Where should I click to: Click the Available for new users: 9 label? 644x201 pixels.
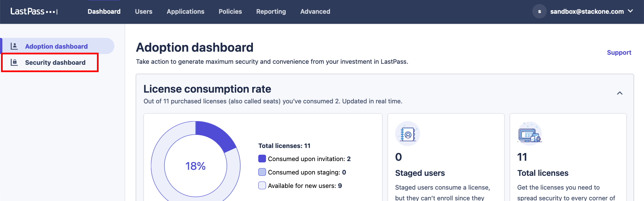305,186
